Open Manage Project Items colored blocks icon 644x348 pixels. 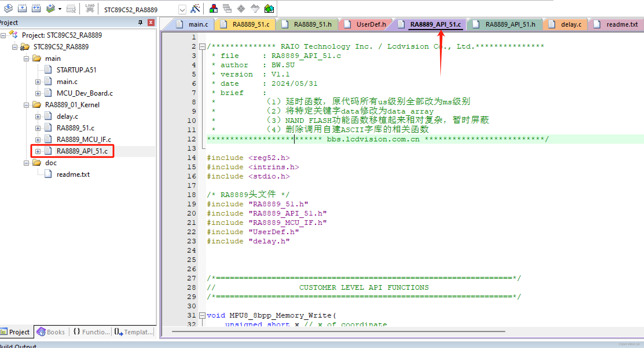[213, 9]
